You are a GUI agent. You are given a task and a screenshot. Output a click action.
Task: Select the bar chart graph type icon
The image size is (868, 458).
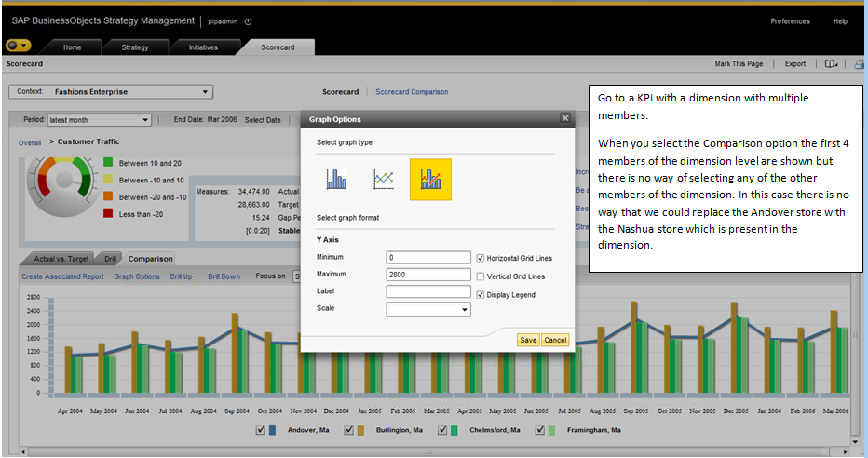(336, 180)
